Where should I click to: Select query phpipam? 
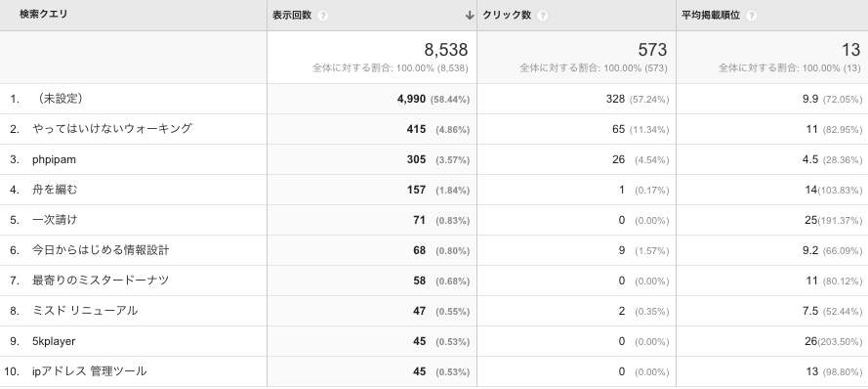(x=54, y=159)
